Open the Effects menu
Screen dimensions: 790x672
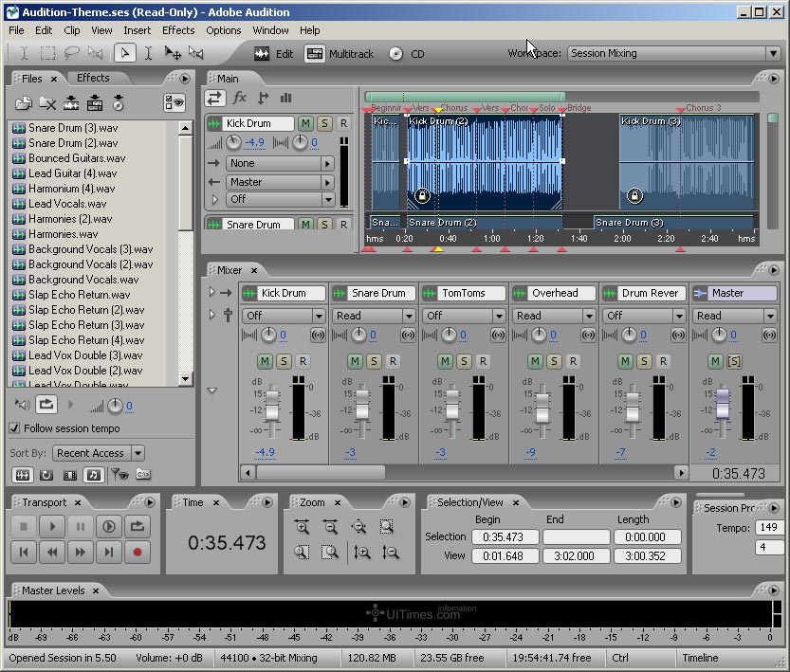tap(178, 30)
